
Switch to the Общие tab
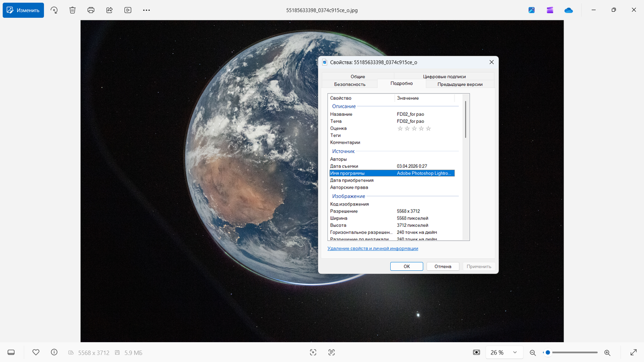tap(357, 76)
